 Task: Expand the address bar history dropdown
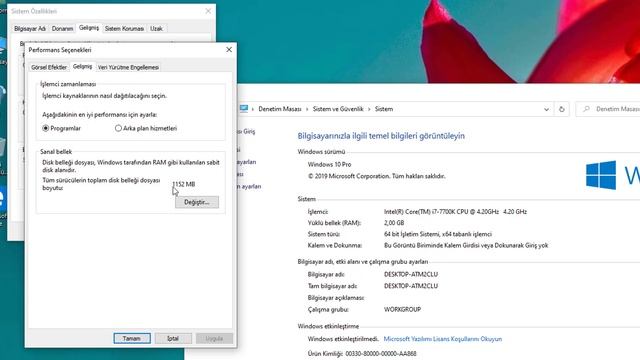(x=546, y=109)
